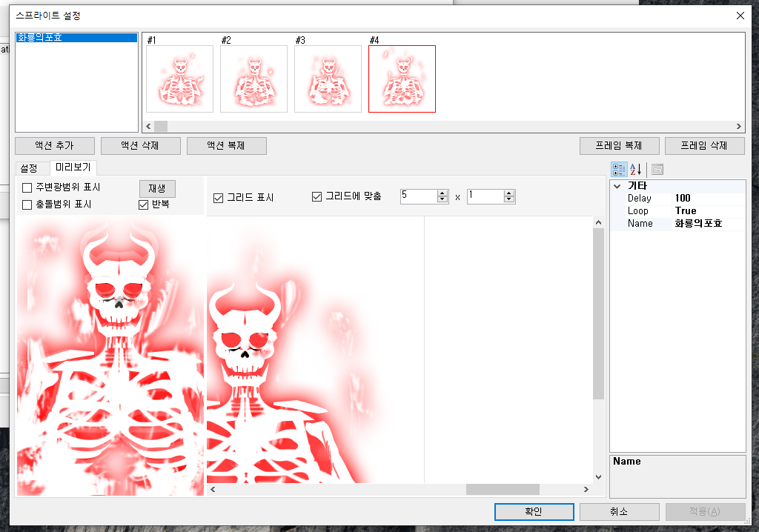
Task: Click the Name property value 화룡의포효
Action: point(709,224)
